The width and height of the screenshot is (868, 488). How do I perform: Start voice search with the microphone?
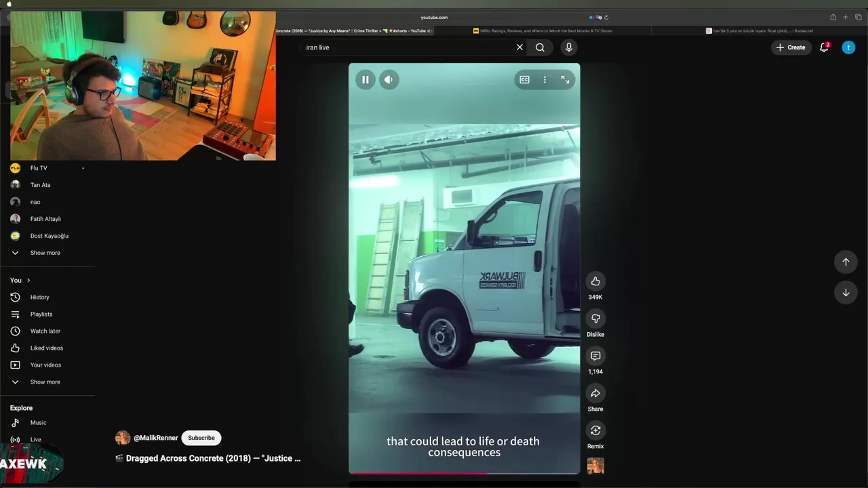568,47
